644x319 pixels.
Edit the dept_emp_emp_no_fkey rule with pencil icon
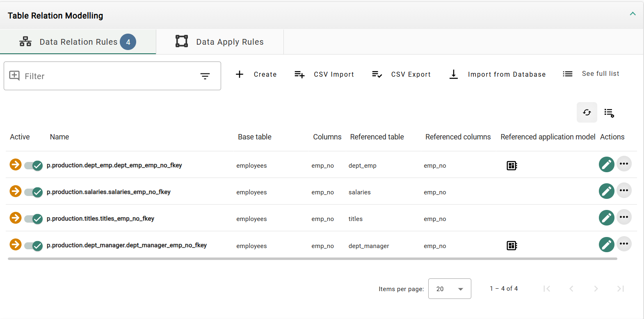606,164
